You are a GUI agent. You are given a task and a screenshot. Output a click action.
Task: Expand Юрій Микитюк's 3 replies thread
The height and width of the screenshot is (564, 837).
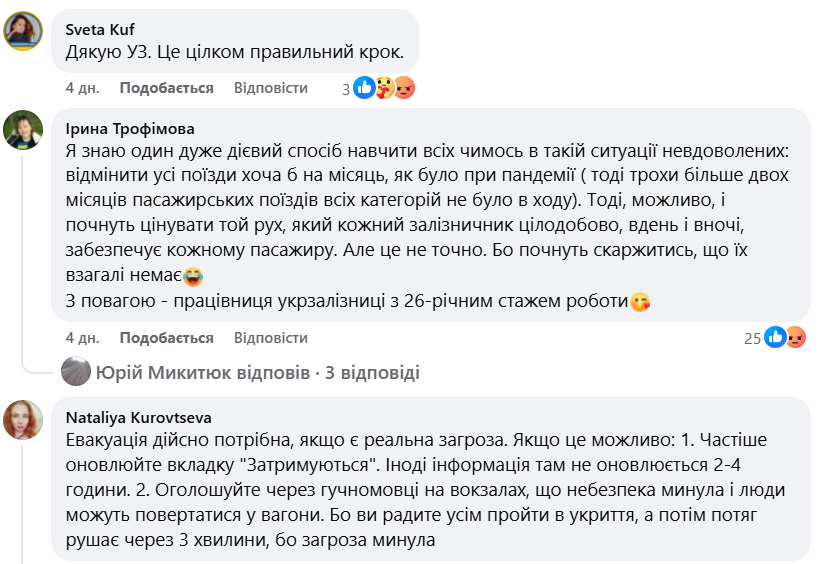[257, 373]
